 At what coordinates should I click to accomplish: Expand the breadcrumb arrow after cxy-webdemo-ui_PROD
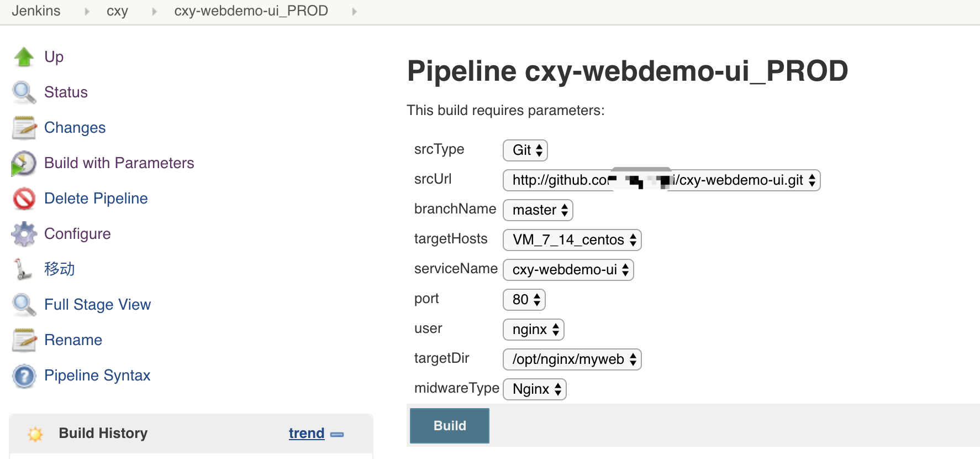click(x=354, y=12)
